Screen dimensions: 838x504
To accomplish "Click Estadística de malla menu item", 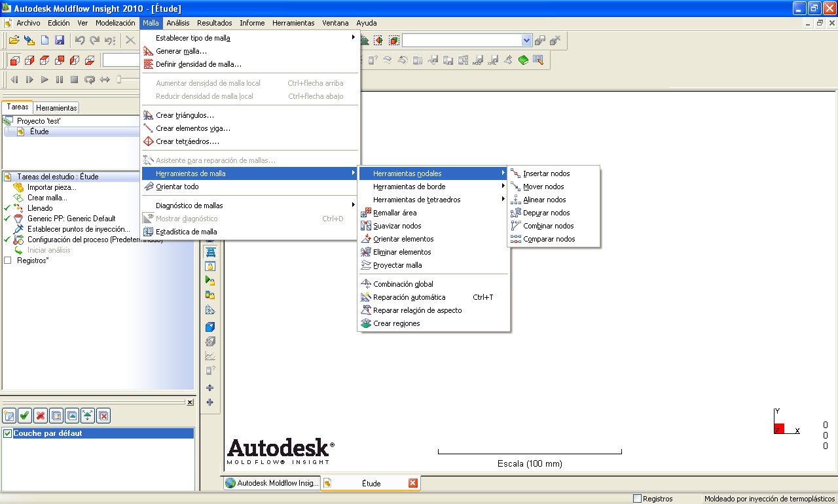I will (250, 232).
